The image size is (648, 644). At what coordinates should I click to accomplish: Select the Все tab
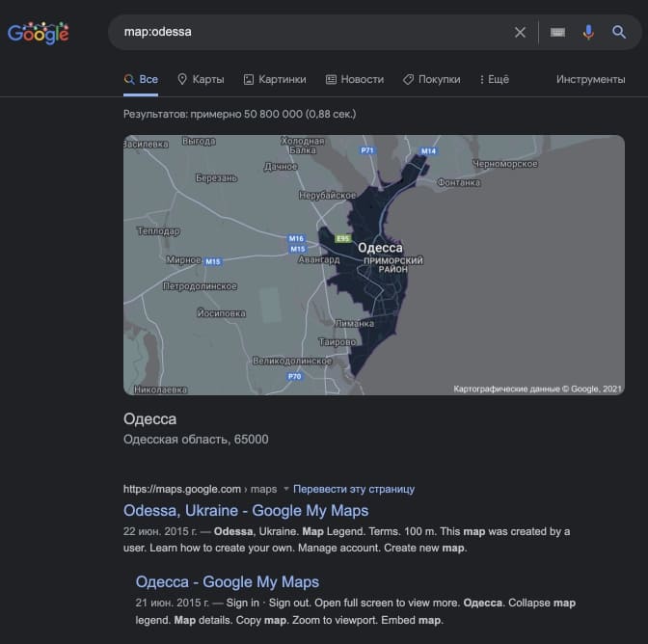tap(141, 79)
